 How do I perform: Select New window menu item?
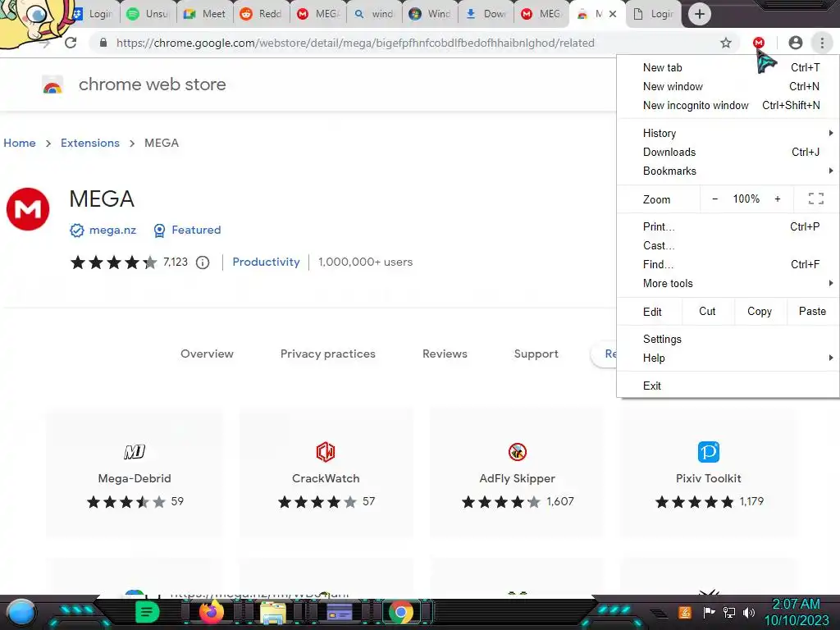728,86
